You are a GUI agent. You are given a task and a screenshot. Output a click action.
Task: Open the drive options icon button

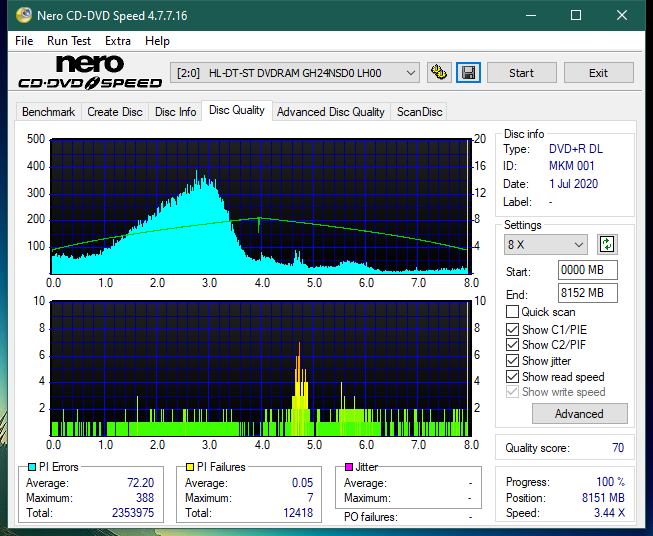[x=439, y=73]
